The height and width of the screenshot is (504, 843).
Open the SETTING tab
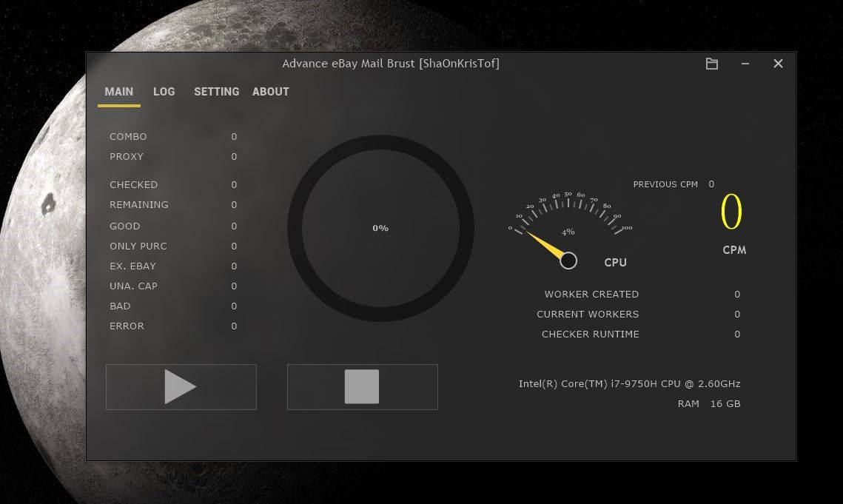[x=217, y=92]
